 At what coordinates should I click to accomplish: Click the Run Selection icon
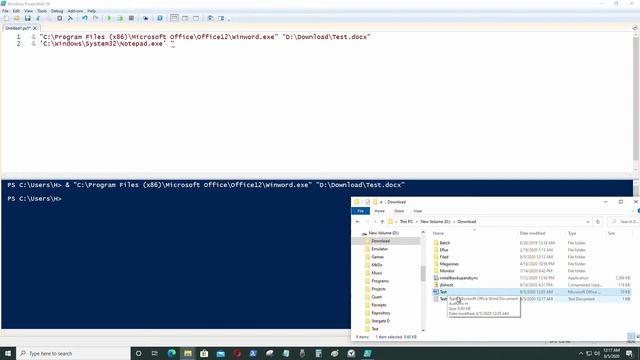pos(120,18)
